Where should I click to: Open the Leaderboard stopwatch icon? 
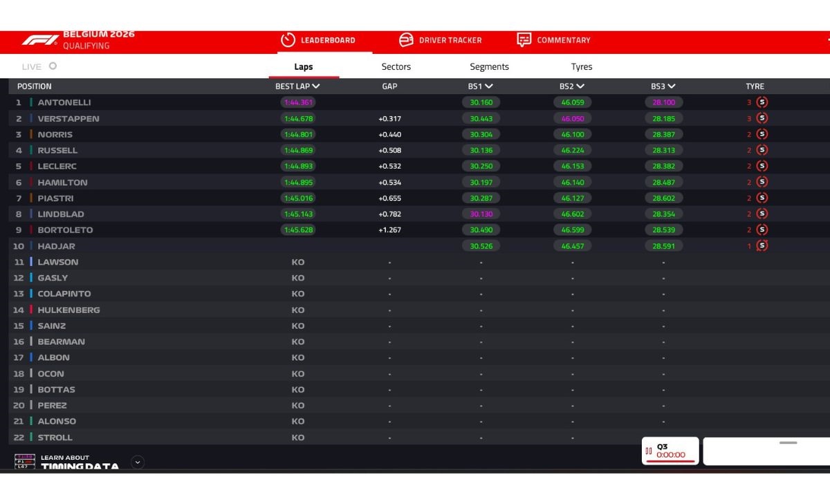288,40
